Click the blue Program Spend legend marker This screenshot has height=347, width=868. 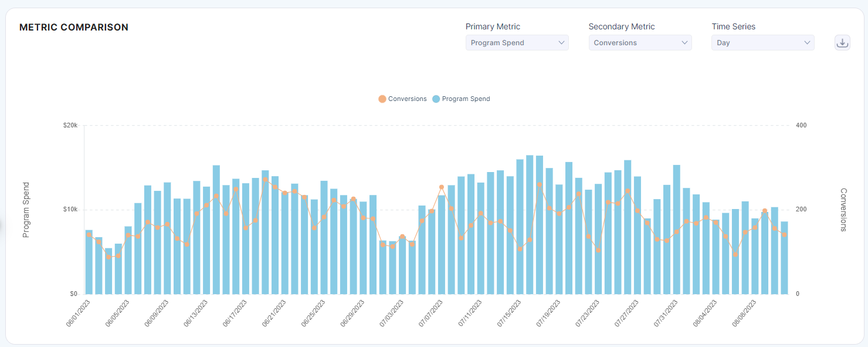click(436, 99)
